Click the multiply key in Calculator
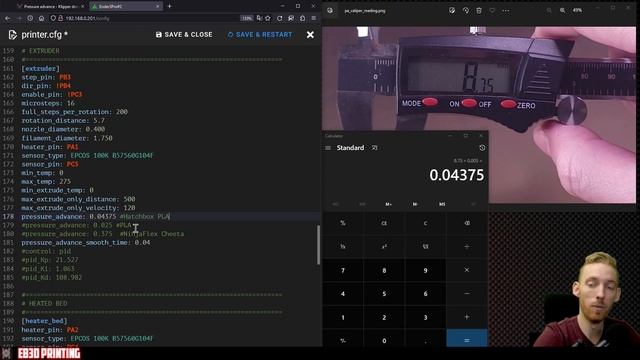Image resolution: width=640 pixels, height=360 pixels. click(x=467, y=270)
